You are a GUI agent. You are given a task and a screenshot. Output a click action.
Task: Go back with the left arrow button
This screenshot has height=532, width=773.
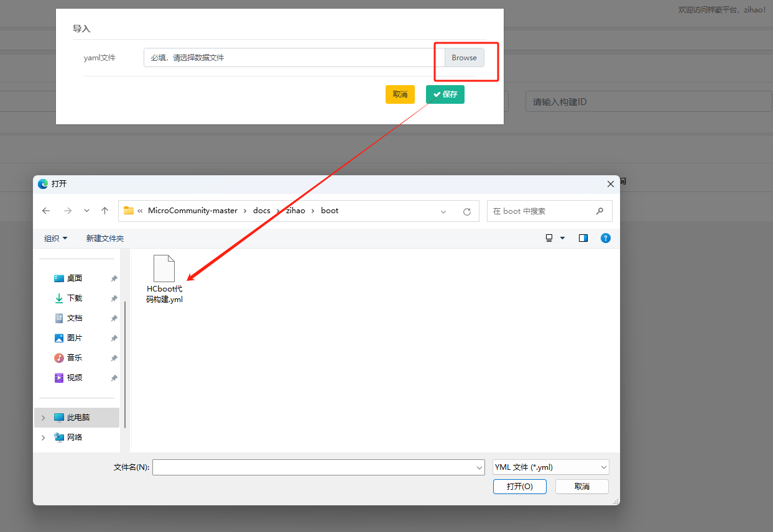tap(46, 211)
